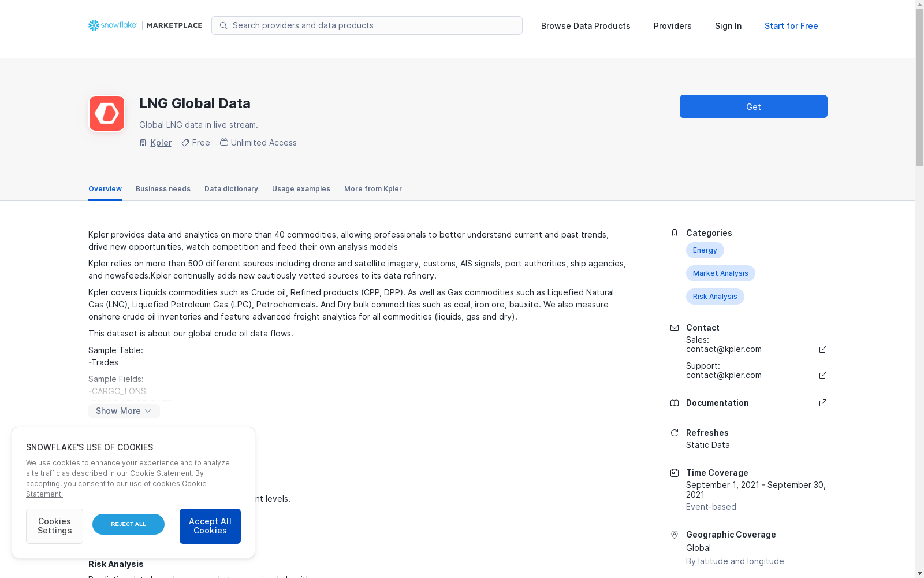Click the Event-based coverage text

[x=711, y=507]
